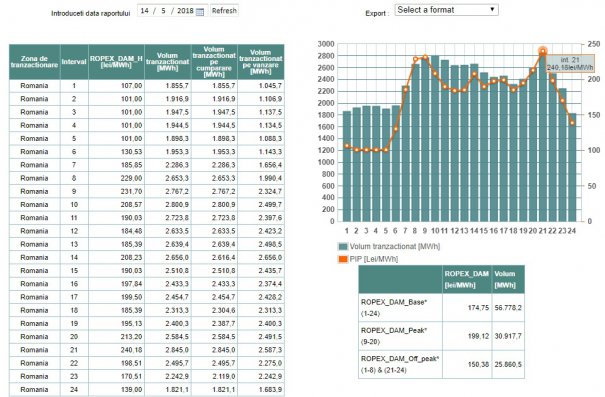This screenshot has height=397, width=605.
Task: Click the interval 24 volume bar in chart
Action: point(572,167)
